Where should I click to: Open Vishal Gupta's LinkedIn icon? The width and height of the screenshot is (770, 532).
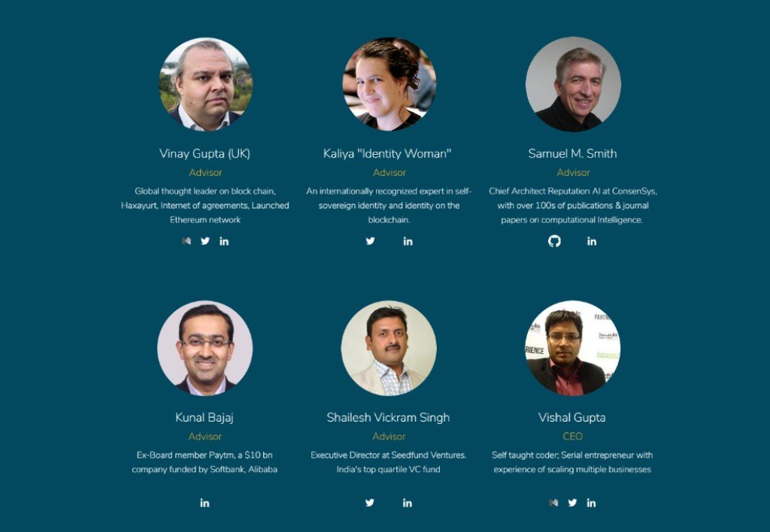[x=591, y=503]
